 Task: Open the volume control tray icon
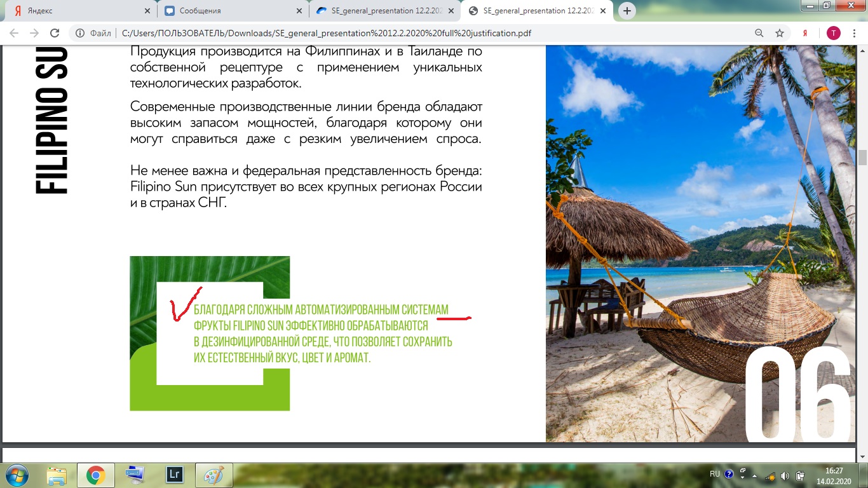click(785, 475)
